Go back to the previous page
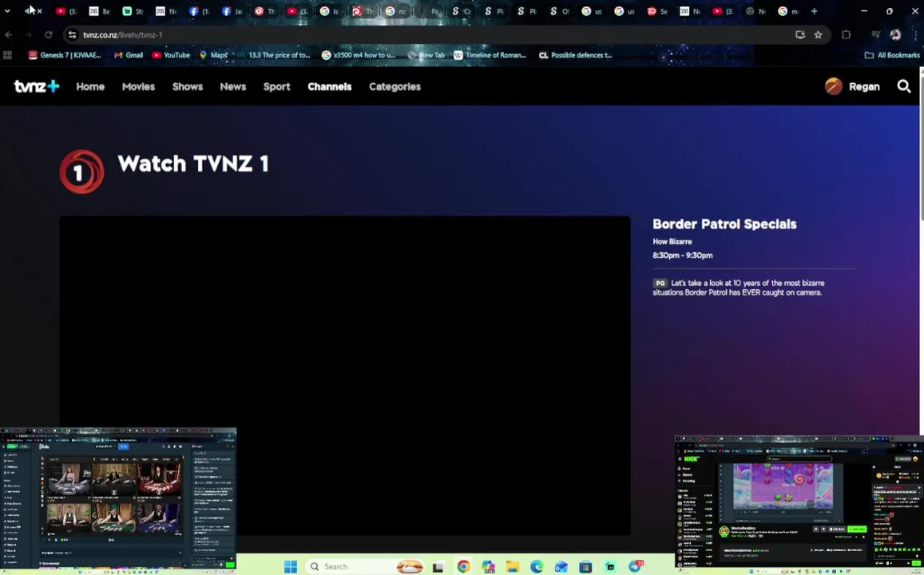 tap(9, 35)
